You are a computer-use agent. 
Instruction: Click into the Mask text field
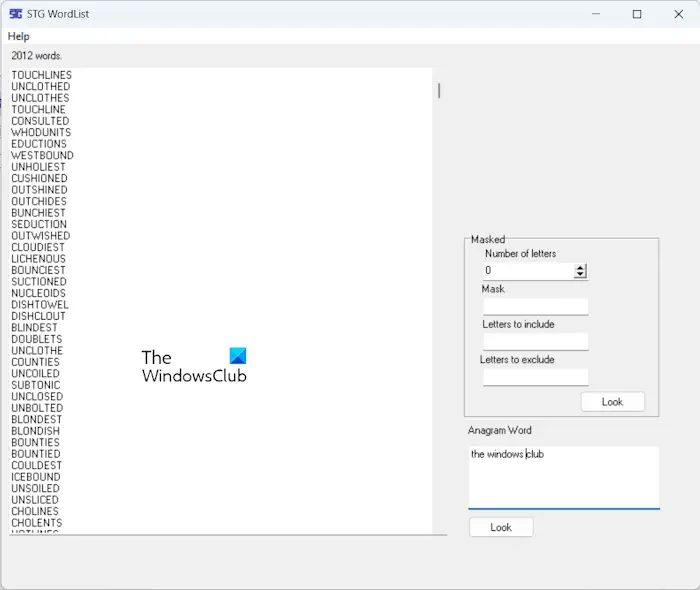(x=535, y=306)
